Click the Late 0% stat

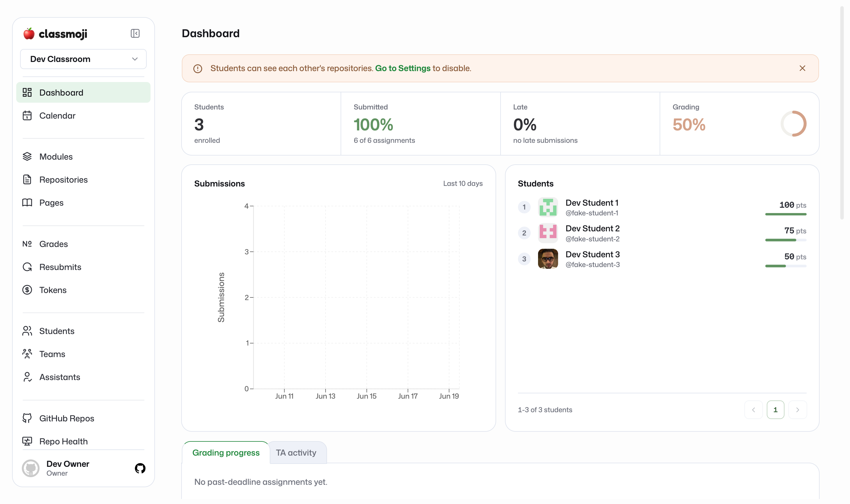pyautogui.click(x=525, y=125)
